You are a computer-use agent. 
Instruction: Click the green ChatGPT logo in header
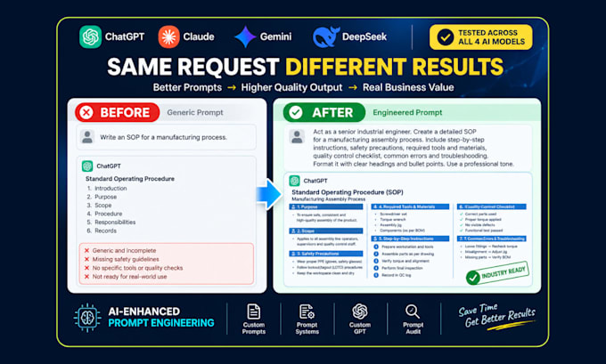point(90,36)
